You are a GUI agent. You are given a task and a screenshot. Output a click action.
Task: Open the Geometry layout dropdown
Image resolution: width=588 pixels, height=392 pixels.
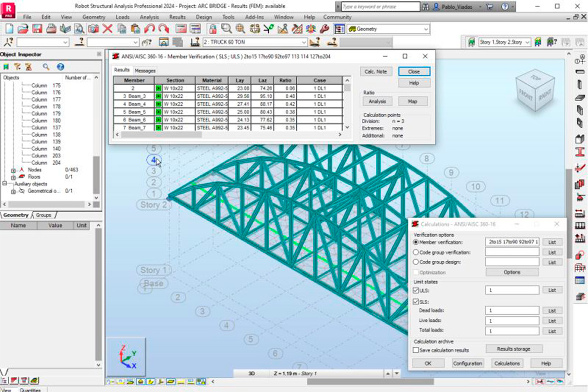(x=426, y=29)
